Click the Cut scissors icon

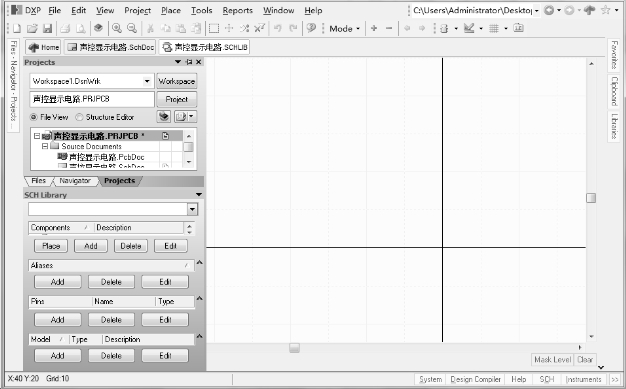pos(151,28)
